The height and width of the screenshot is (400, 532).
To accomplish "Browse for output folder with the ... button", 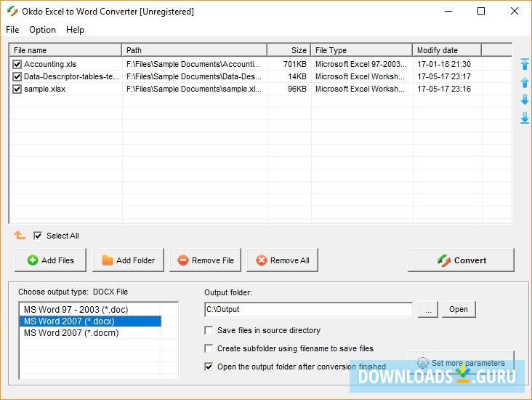I will 428,309.
